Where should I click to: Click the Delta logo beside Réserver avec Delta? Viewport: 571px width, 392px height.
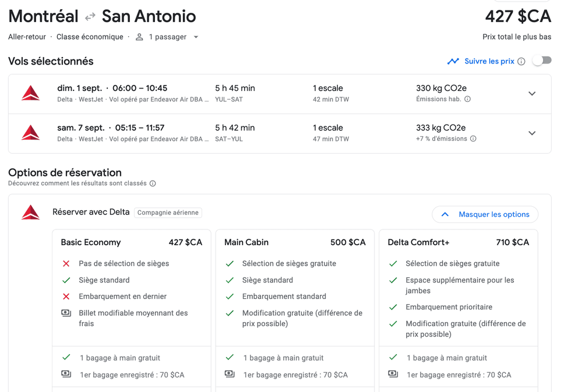pyautogui.click(x=30, y=212)
